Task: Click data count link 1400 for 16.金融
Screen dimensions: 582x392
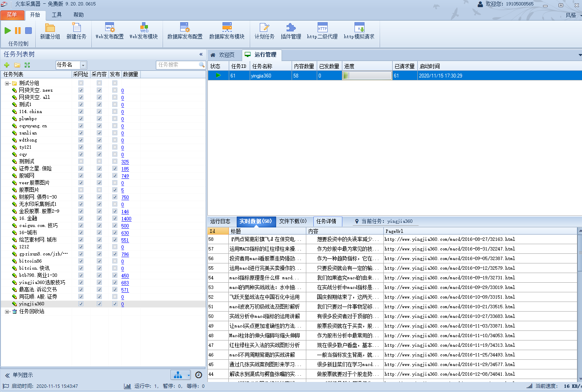Action: tap(126, 219)
